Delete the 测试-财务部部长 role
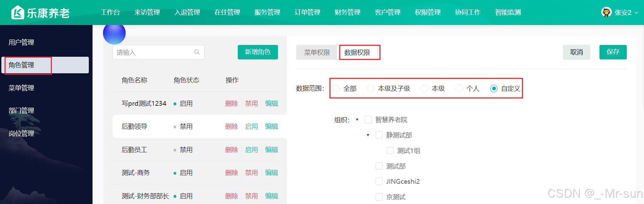644x204 pixels. click(x=232, y=196)
